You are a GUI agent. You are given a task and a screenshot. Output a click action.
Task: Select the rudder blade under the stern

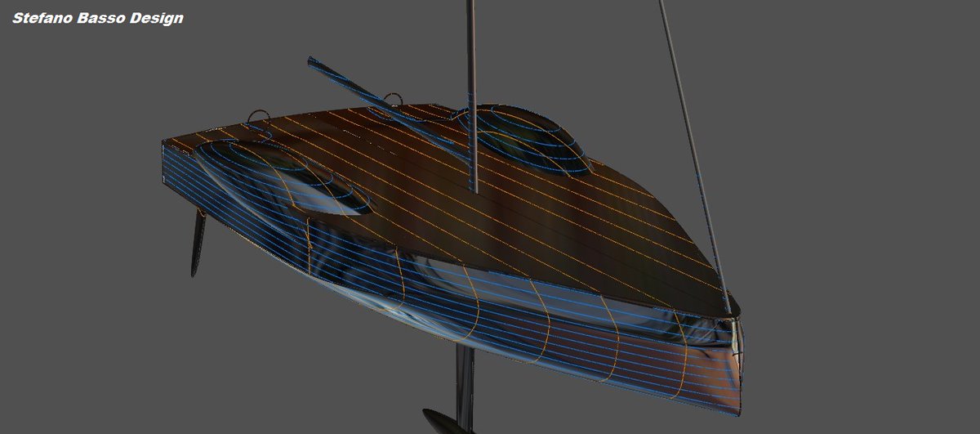(x=198, y=244)
